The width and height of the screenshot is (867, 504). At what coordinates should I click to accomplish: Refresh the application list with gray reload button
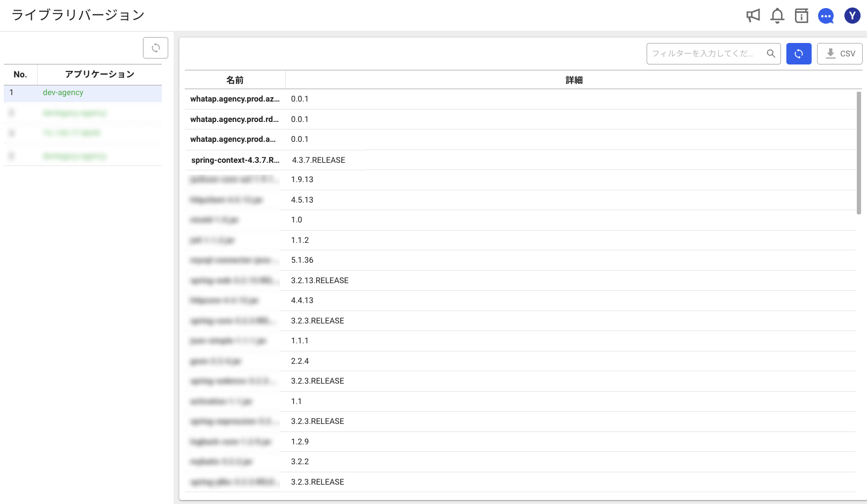click(x=155, y=48)
